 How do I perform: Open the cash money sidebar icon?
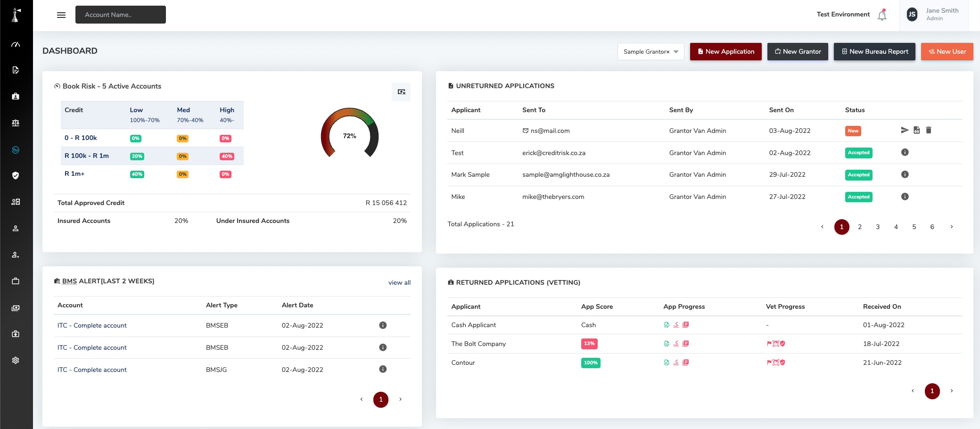(16, 308)
